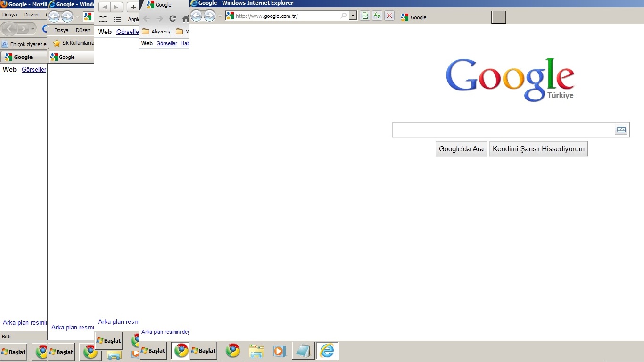
Task: Click the forward arrow in second IE window
Action: click(x=67, y=17)
